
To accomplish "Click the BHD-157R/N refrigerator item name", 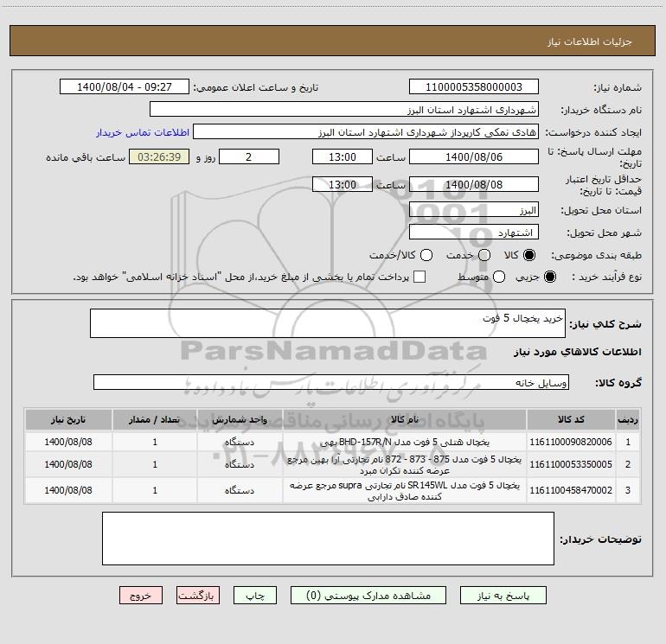I will click(x=405, y=442).
